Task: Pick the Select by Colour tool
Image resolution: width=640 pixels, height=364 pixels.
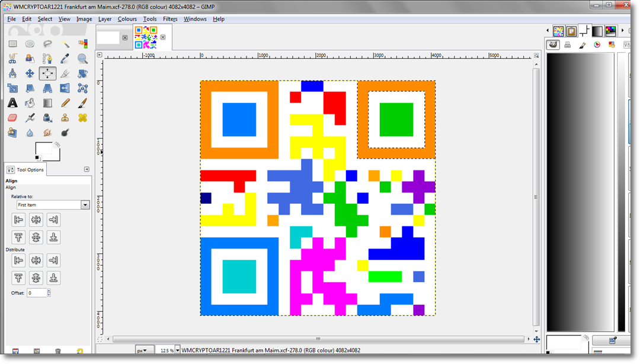Action: (x=82, y=44)
